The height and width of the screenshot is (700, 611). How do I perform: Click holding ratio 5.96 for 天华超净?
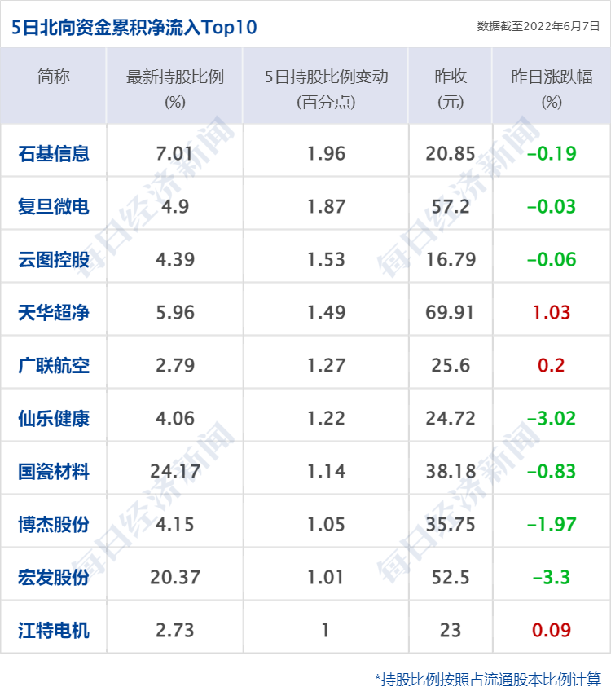coord(175,312)
